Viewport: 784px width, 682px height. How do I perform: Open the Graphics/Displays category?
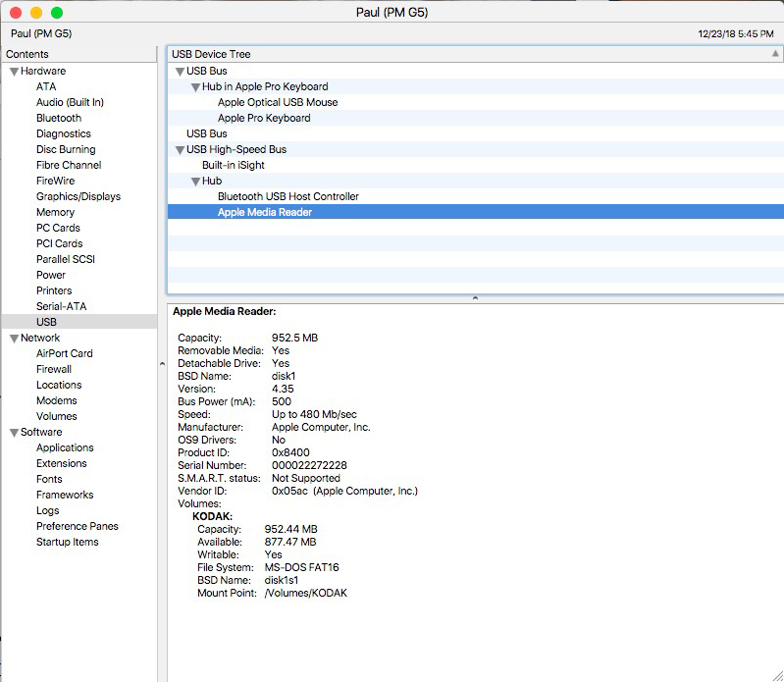point(78,196)
